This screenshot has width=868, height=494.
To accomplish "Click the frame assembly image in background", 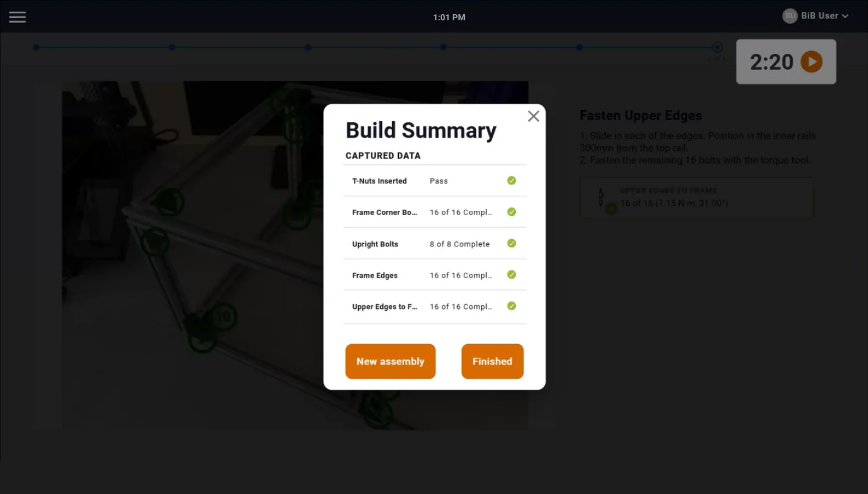I will coord(295,255).
